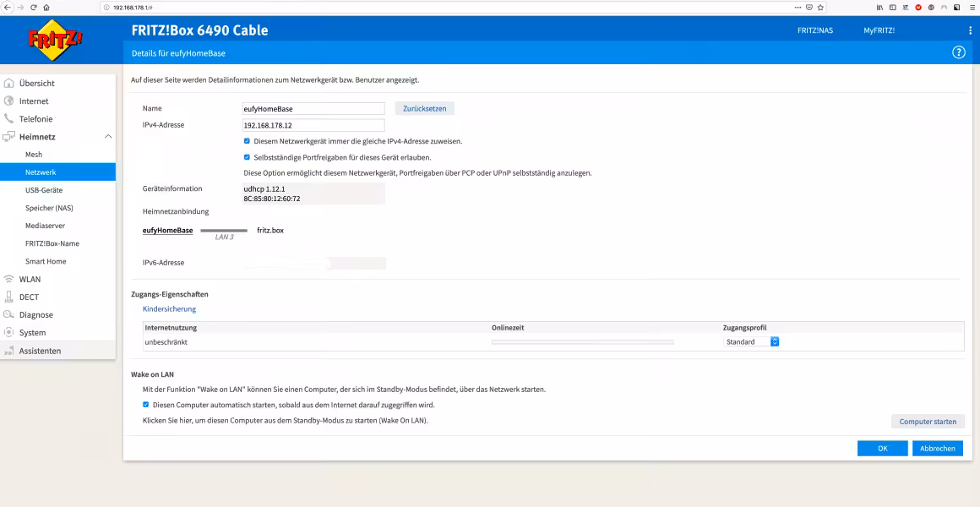Toggle Selbstständige Portfreigaben checkbox
The height and width of the screenshot is (507, 980).
pyautogui.click(x=247, y=157)
